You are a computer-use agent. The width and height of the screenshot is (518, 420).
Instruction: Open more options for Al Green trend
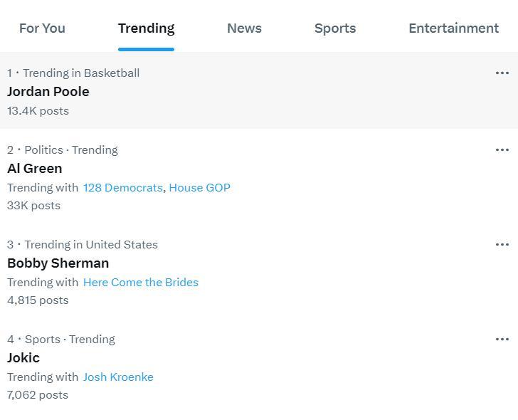pos(502,149)
